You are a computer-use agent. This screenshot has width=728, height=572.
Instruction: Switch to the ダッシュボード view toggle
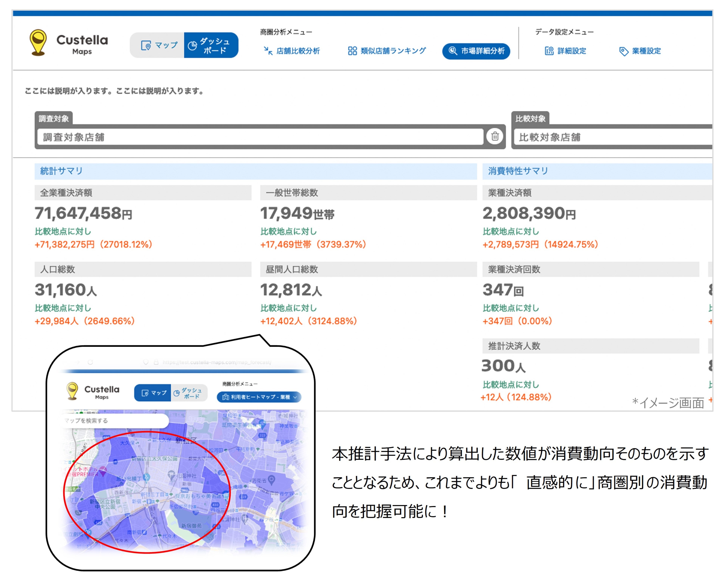211,45
